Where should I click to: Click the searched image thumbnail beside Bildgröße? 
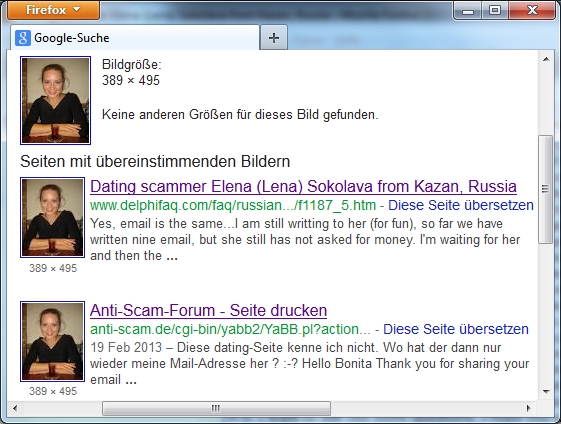click(55, 101)
